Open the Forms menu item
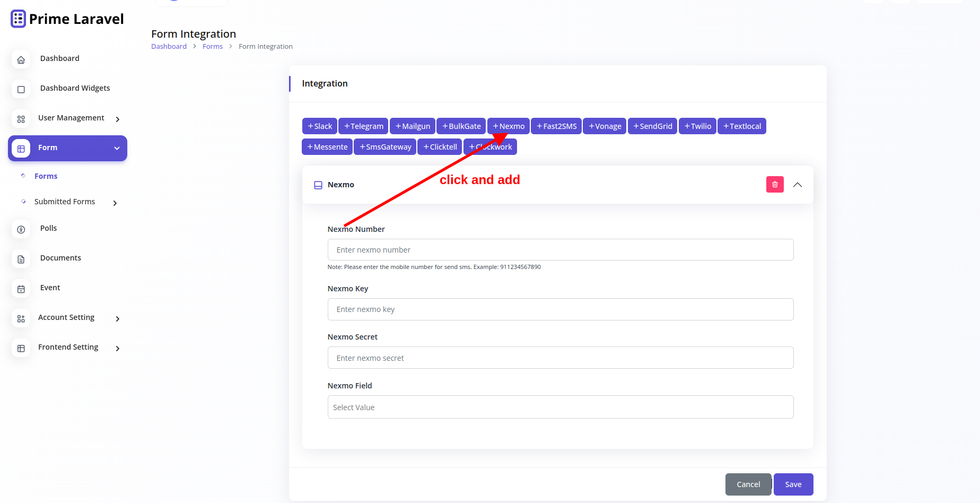980x503 pixels. tap(46, 176)
